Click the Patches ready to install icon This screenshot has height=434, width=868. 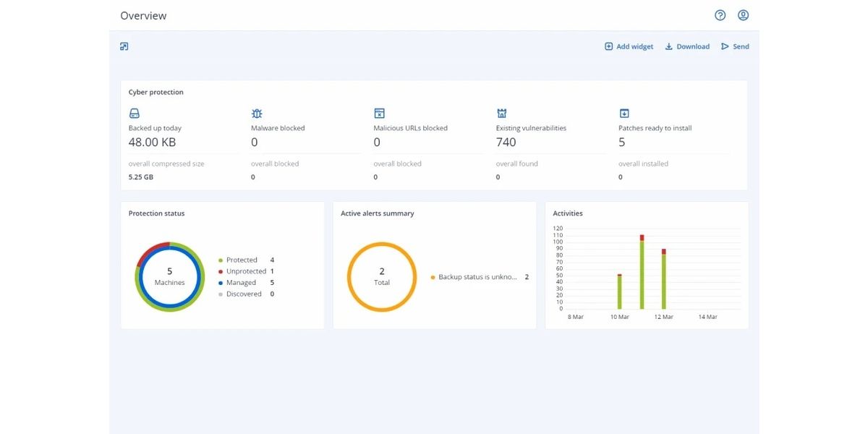tap(624, 114)
